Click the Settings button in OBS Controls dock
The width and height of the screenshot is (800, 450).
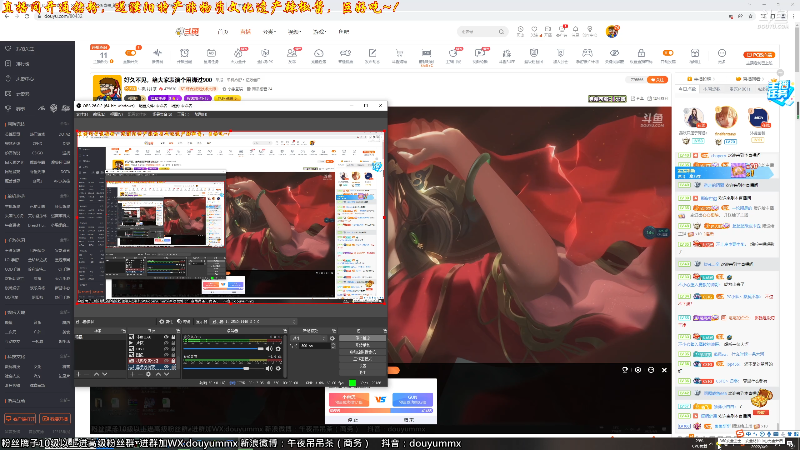363,366
